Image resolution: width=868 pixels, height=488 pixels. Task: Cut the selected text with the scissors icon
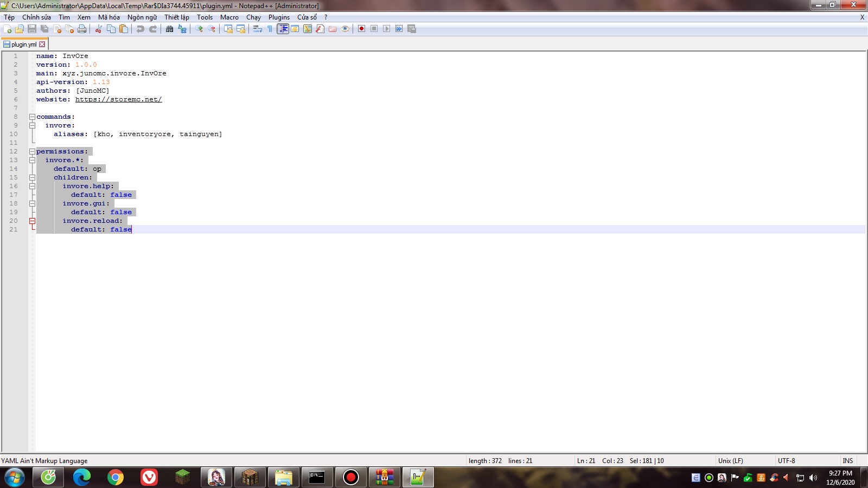99,29
